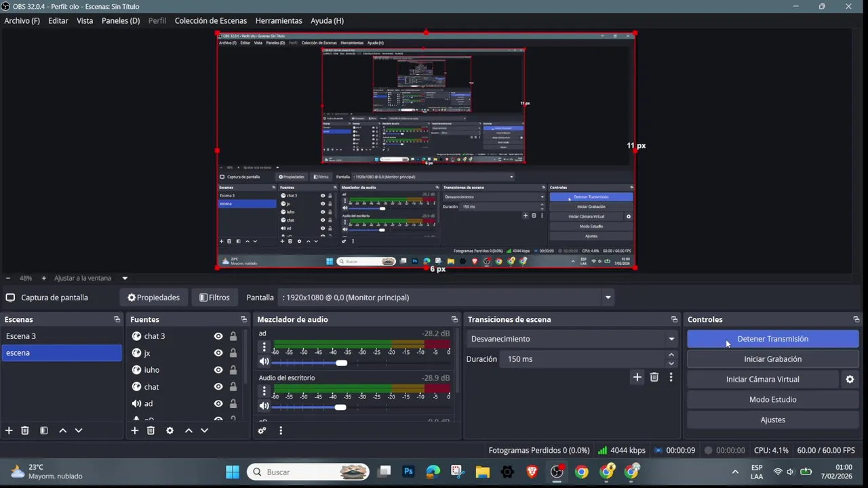
Task: Open source properties gear in Fuentes toolbar
Action: [x=170, y=430]
